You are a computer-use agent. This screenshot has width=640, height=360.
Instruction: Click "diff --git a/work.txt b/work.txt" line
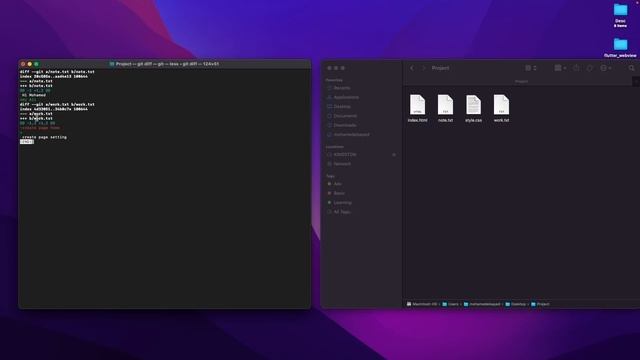57,104
